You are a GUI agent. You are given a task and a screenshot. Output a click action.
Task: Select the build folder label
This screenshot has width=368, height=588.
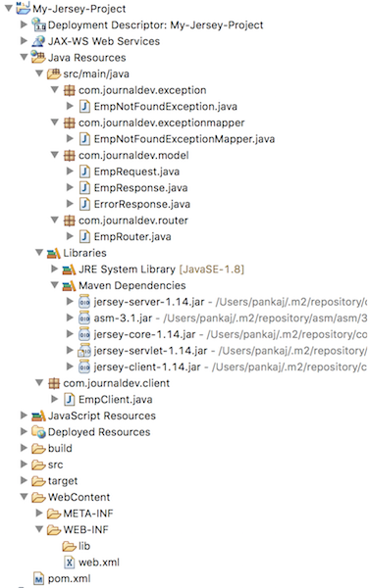coord(60,449)
